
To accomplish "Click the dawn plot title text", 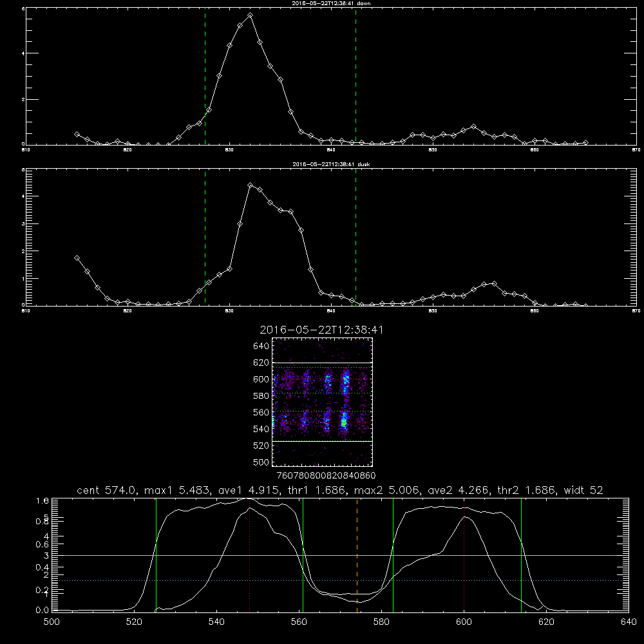I will (331, 3).
